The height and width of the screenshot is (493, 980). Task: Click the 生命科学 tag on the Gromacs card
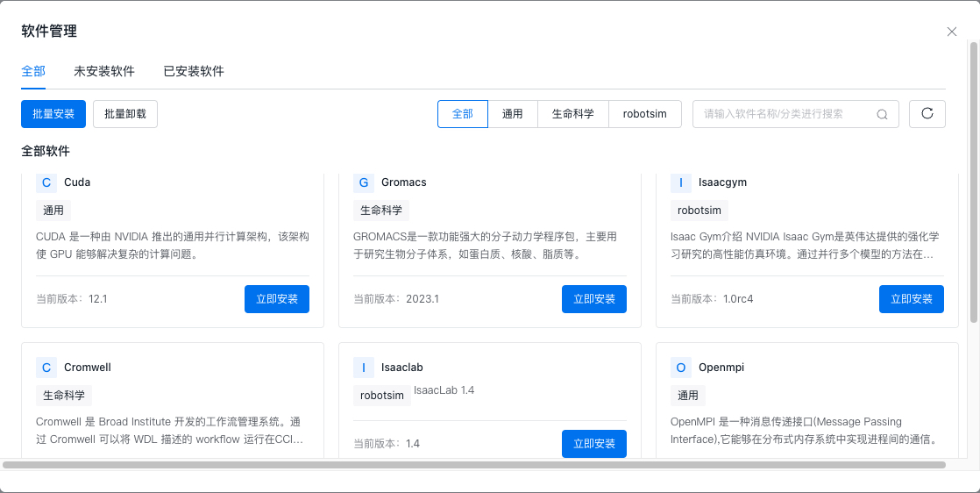[x=381, y=211]
